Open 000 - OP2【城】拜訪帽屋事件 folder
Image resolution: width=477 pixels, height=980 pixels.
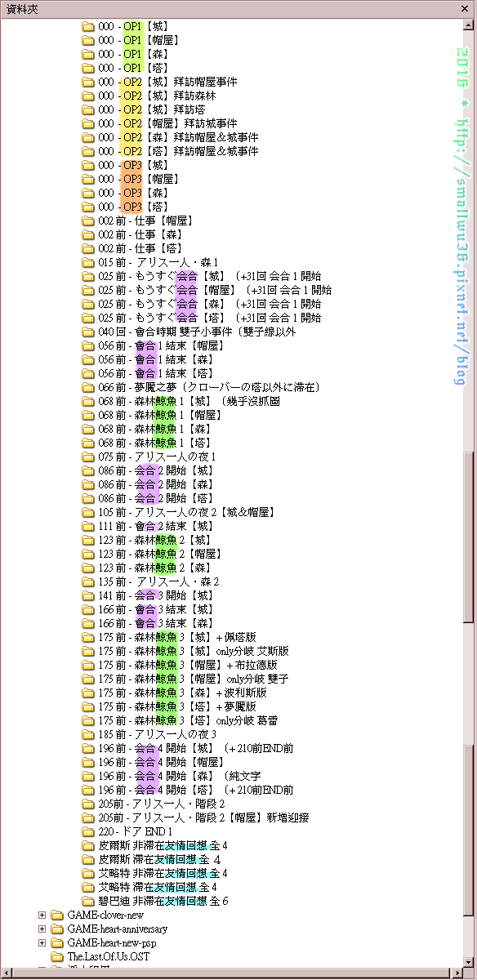click(x=168, y=82)
